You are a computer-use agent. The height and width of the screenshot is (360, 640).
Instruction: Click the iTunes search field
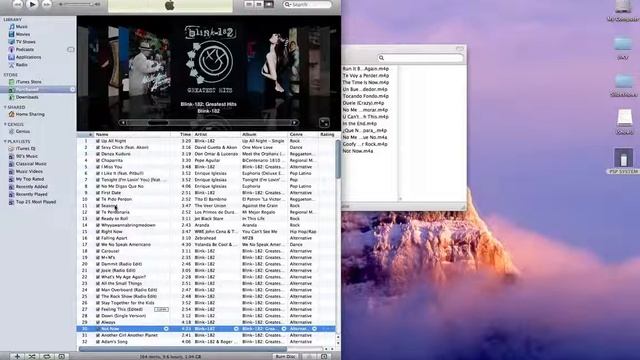tap(307, 4)
